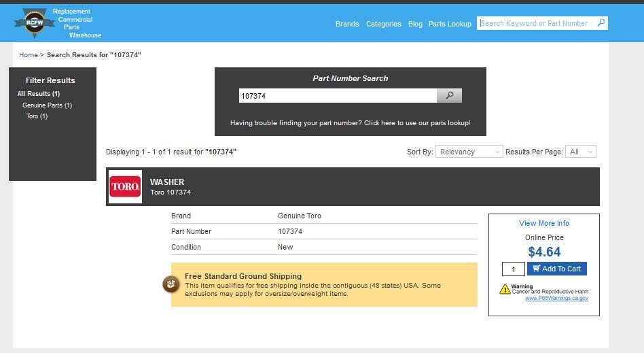Click the Filter Results heading
Viewport: 644px width, 353px height.
50,80
